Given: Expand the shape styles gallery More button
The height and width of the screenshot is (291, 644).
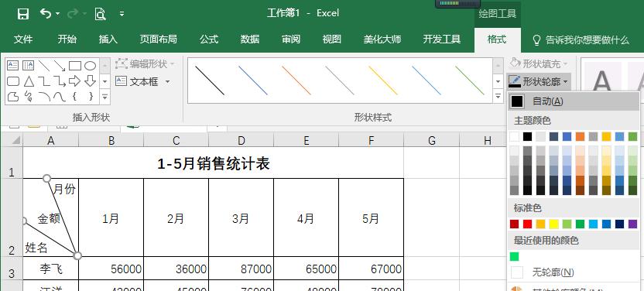Looking at the screenshot, I should [x=498, y=97].
